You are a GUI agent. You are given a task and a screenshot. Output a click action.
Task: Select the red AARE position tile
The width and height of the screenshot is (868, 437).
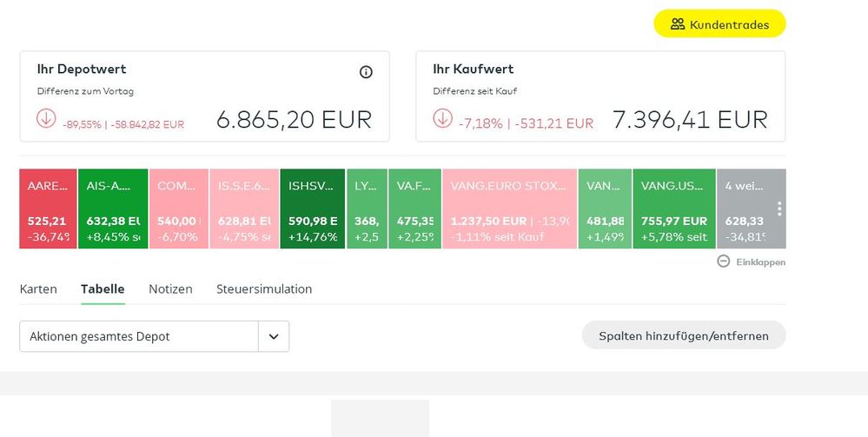tap(48, 209)
